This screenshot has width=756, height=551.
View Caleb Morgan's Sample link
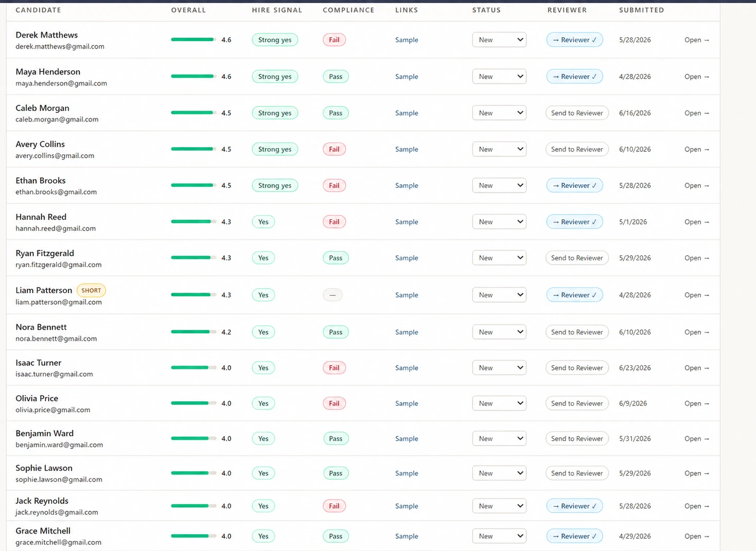(407, 113)
